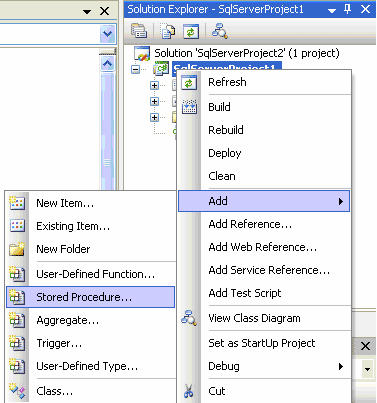Click the C# project icon in the tree
The width and height of the screenshot is (377, 403).
(x=161, y=69)
